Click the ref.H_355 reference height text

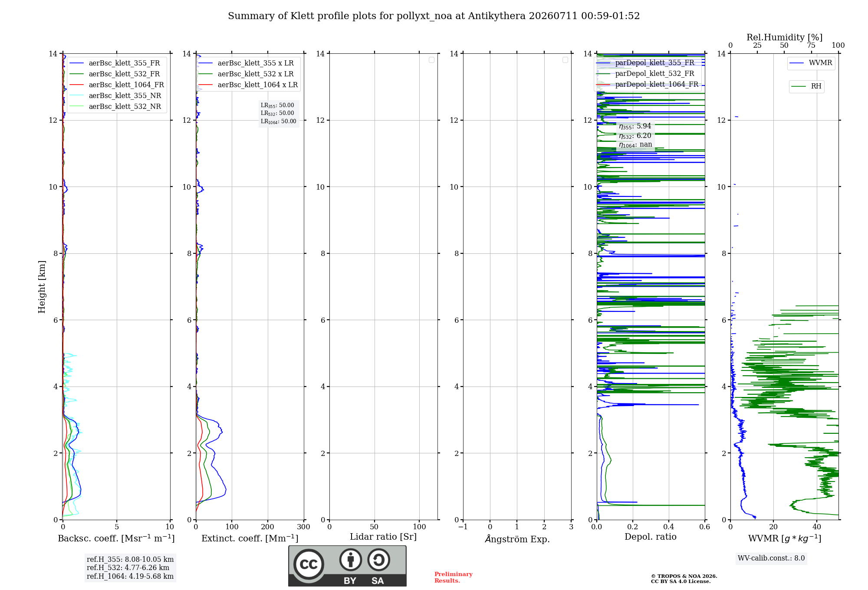tap(130, 560)
